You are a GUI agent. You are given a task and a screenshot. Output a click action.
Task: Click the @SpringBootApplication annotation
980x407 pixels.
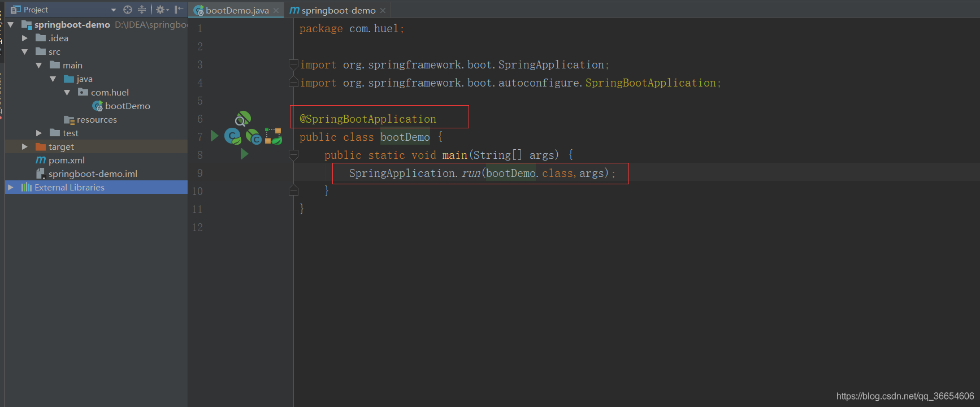tap(368, 119)
